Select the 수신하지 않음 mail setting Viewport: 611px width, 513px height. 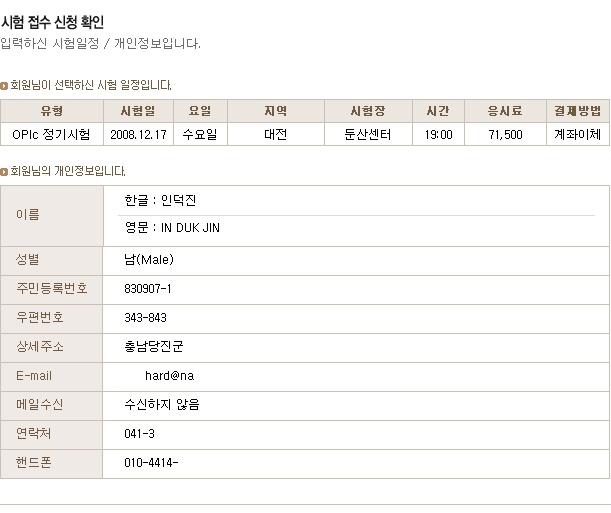[162, 404]
